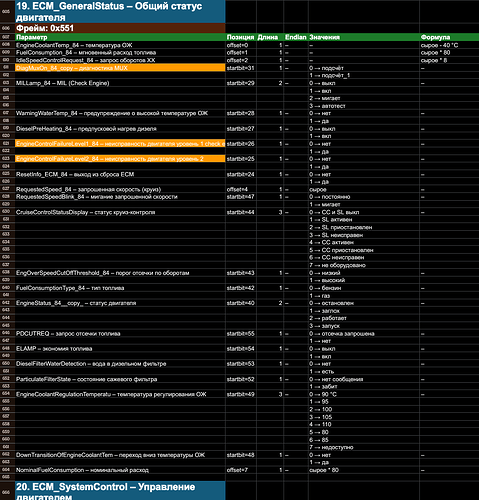Select the '0 → отсечка запрошена' value cell

[364, 333]
